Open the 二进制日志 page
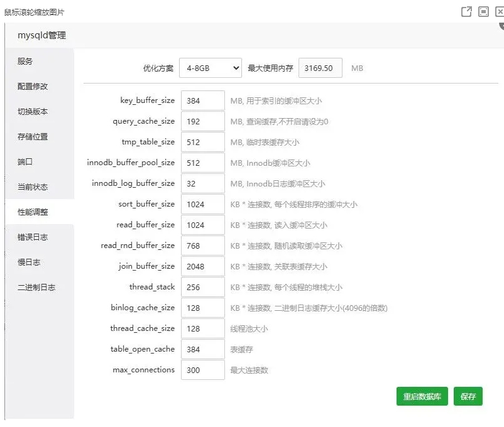Screen dimensions: 504x427 click(36, 287)
